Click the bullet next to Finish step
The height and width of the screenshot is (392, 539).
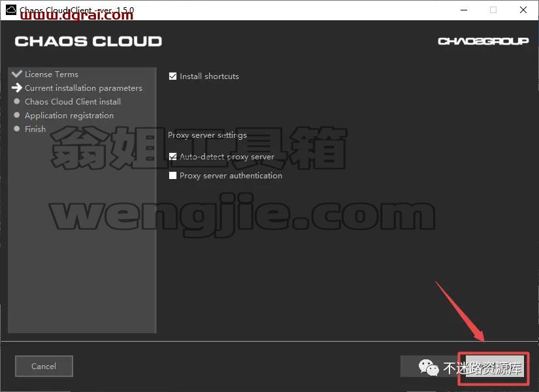16,129
